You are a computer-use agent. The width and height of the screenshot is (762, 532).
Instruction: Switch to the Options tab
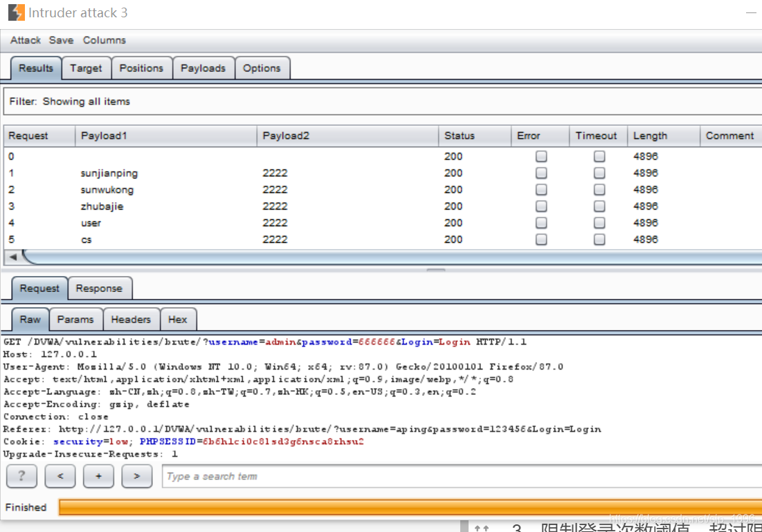tap(262, 68)
